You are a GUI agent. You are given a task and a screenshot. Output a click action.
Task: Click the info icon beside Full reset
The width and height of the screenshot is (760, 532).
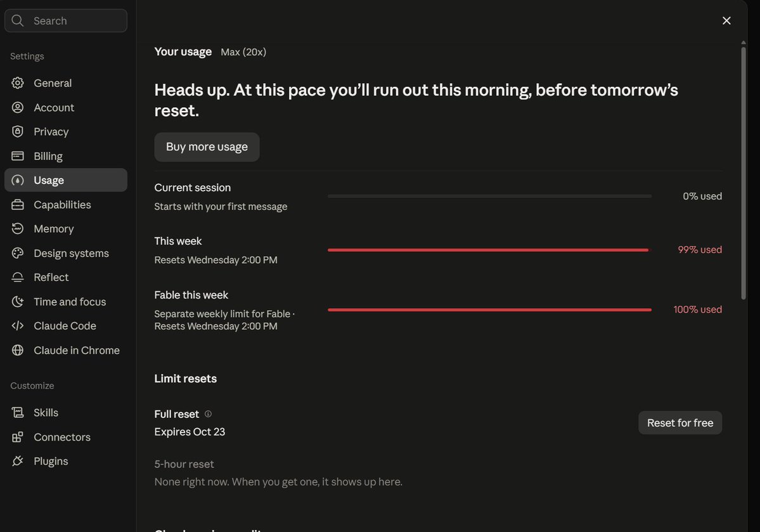[x=208, y=413]
